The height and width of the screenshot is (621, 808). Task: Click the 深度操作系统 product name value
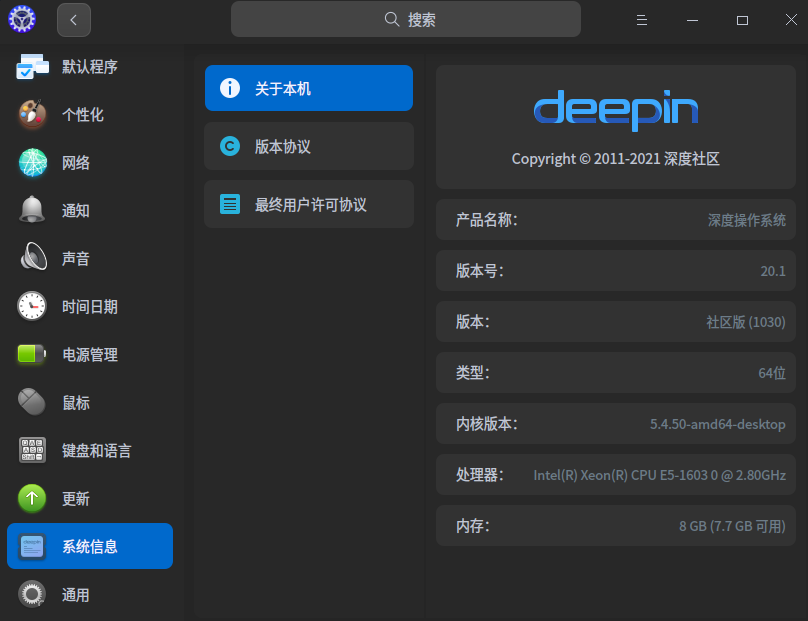(x=747, y=220)
